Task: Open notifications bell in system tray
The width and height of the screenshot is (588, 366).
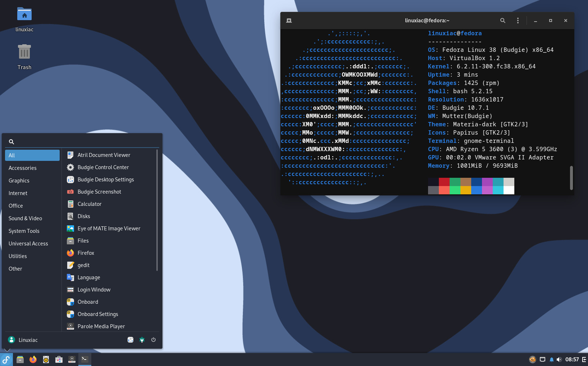Action: coord(551,360)
